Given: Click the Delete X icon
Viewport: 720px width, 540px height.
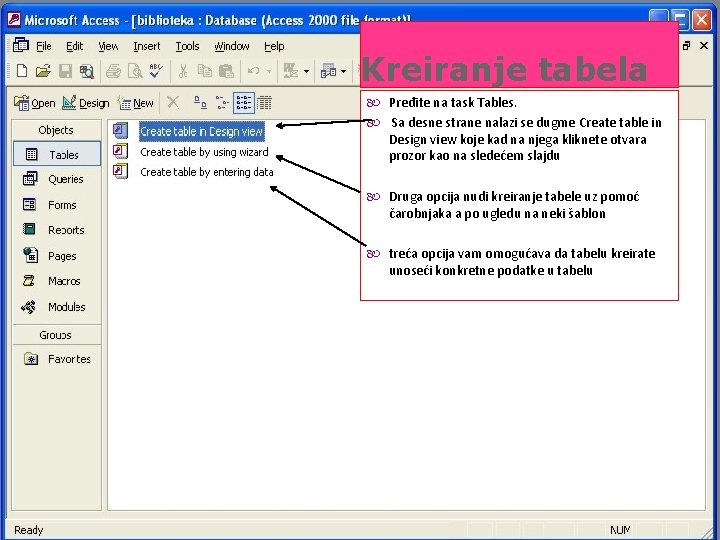Looking at the screenshot, I should click(x=173, y=102).
